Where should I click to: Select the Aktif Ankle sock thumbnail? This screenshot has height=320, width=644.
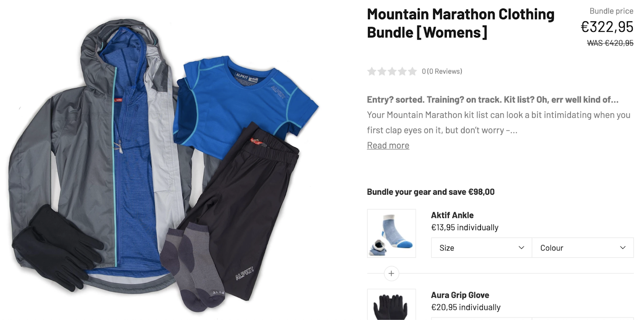392,233
